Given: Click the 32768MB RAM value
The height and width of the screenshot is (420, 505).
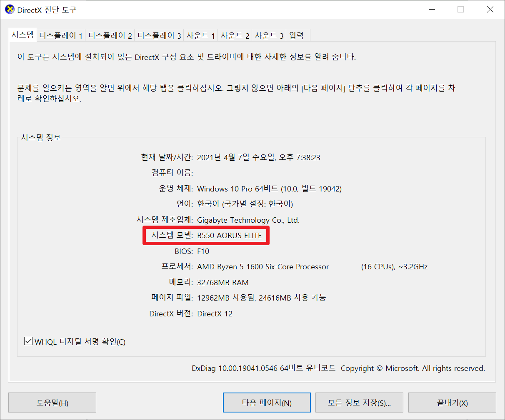Looking at the screenshot, I should [223, 282].
